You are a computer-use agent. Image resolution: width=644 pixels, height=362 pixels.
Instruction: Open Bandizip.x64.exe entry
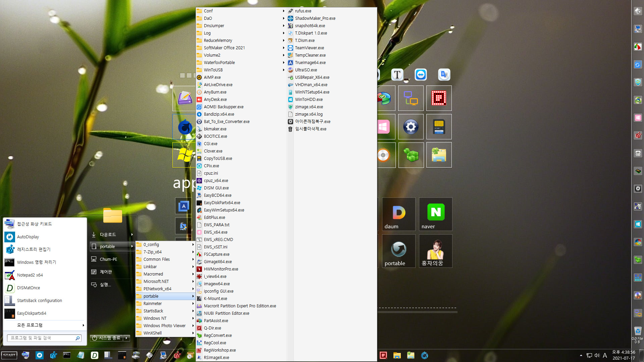tap(219, 114)
